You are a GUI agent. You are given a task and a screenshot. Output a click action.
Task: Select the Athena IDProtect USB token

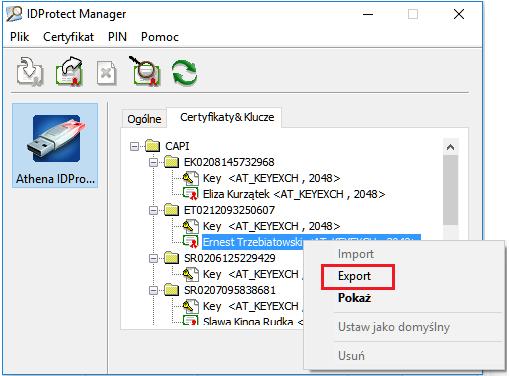coord(55,146)
